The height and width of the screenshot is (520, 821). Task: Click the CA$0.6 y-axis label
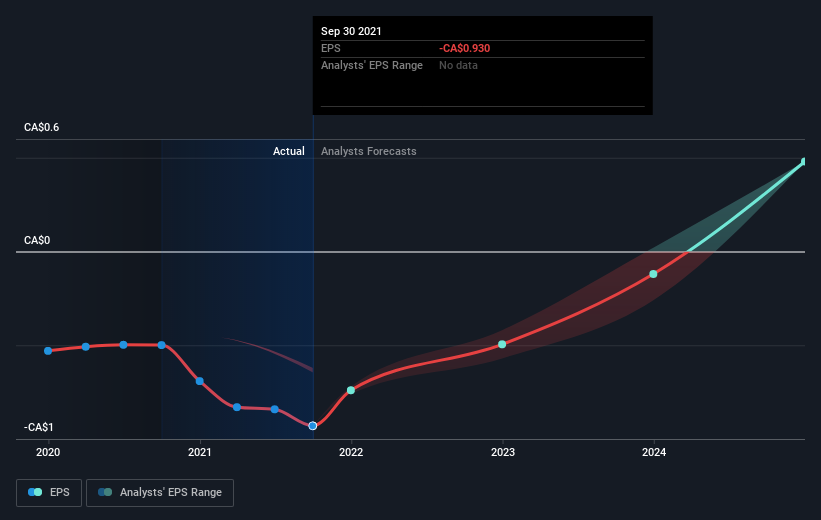41,127
